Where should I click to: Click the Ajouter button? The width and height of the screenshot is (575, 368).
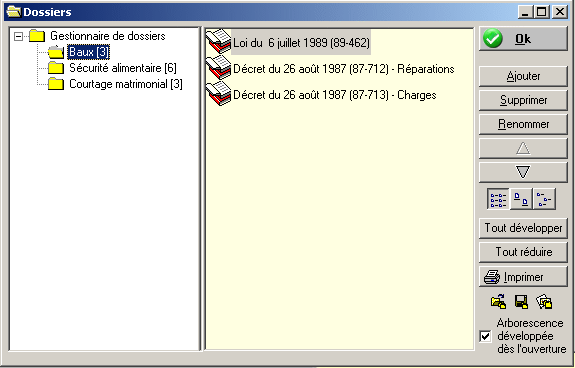click(523, 76)
